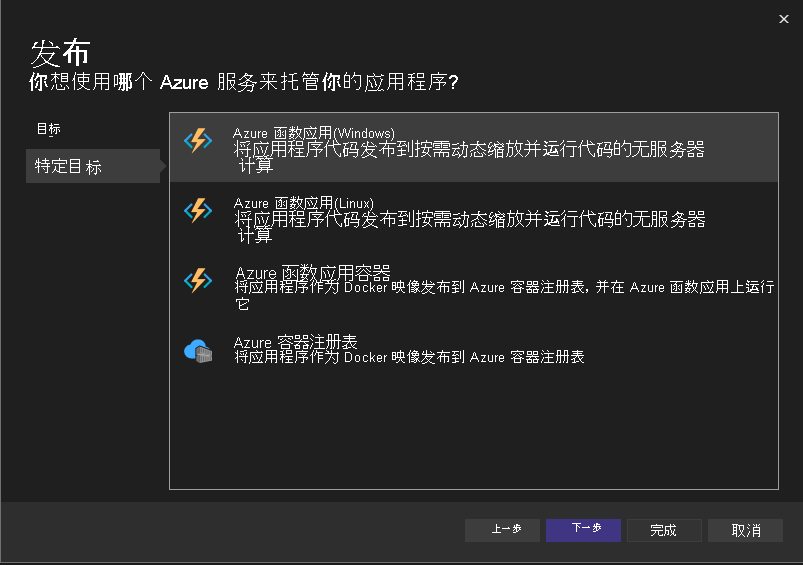803x565 pixels.
Task: Click the Azure 函数应用容器 lightning icon
Action: (198, 281)
